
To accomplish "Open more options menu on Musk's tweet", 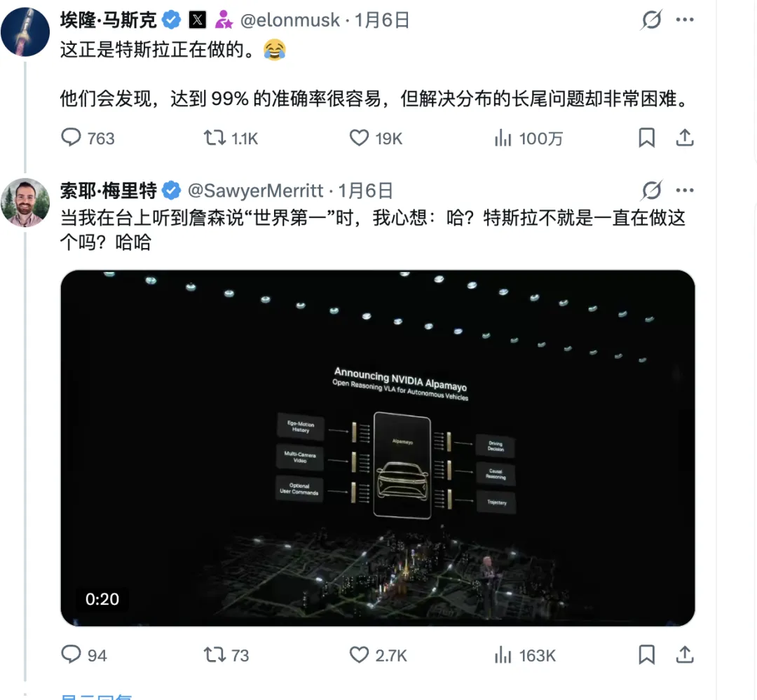I will point(685,20).
